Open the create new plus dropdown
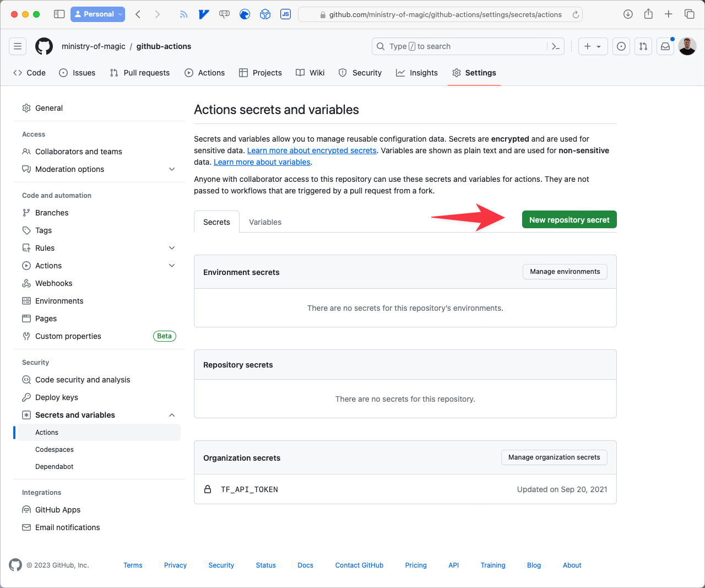705x588 pixels. [593, 46]
